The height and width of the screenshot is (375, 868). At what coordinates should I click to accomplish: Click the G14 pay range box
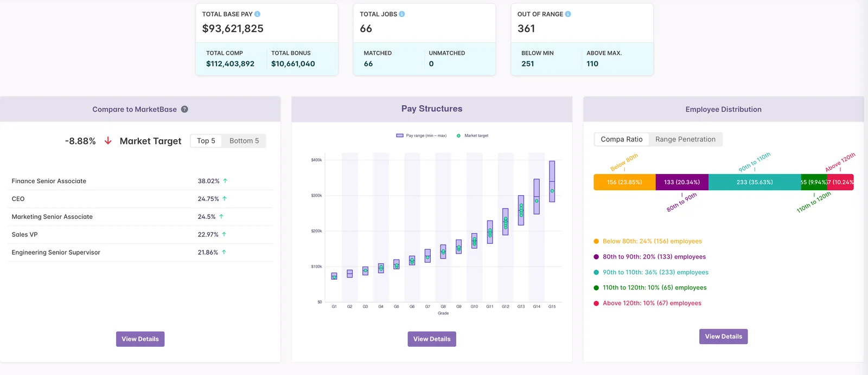point(537,197)
